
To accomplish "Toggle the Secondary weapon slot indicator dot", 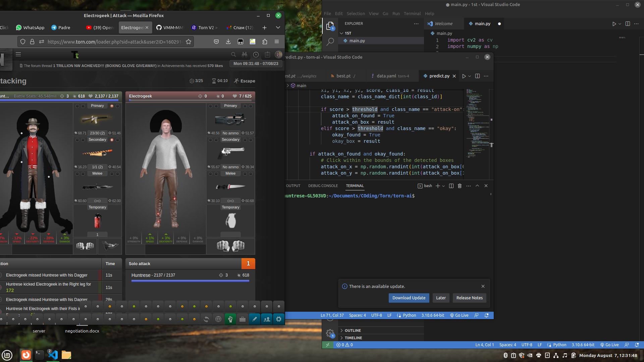I will (111, 139).
